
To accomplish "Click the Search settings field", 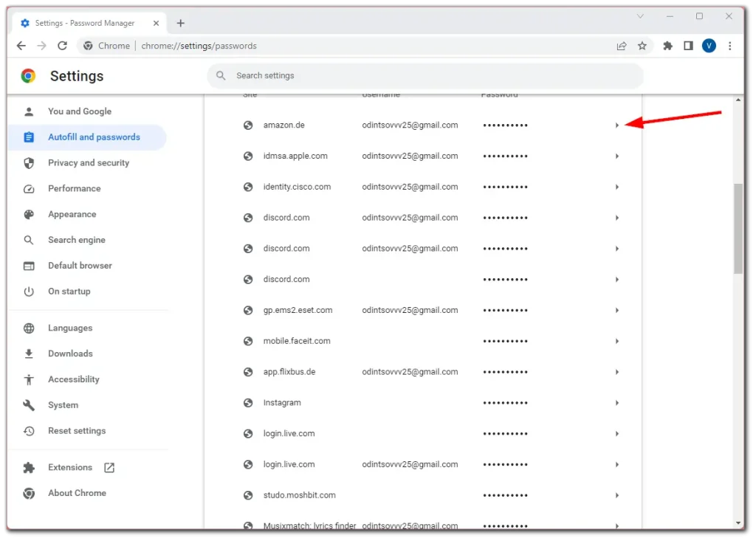I will coord(425,76).
